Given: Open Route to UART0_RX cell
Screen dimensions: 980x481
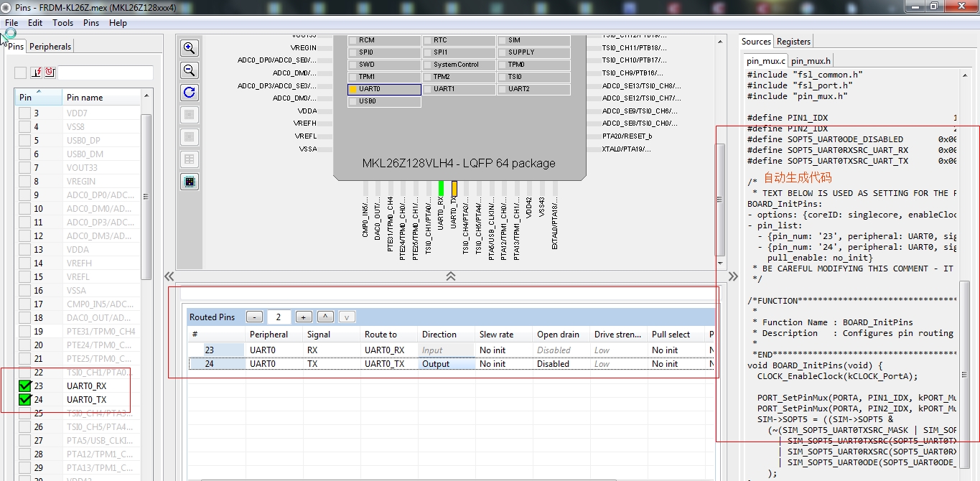Looking at the screenshot, I should pos(389,350).
